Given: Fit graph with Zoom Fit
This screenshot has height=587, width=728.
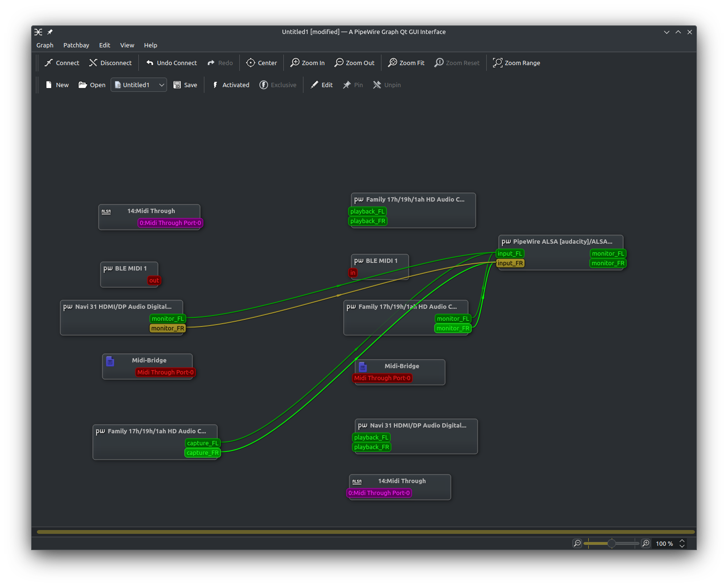Looking at the screenshot, I should (406, 63).
